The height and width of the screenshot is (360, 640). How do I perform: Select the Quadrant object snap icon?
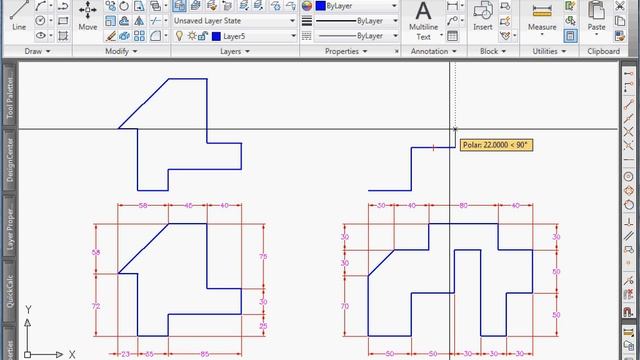(x=629, y=191)
